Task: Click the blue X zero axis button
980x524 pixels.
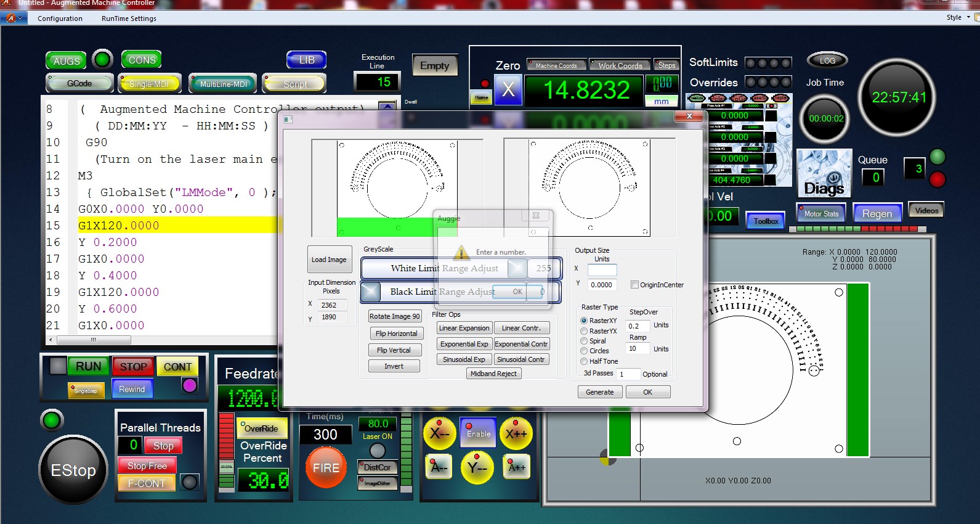Action: (x=508, y=90)
